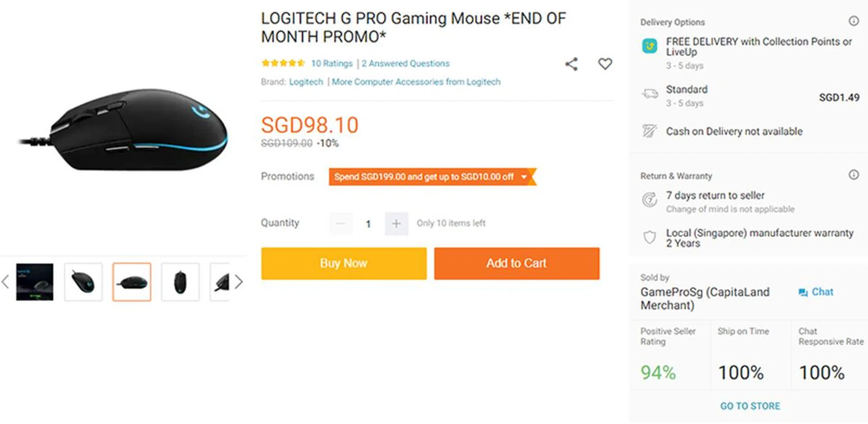Expand the Spend SGD199.00 promotion dropdown
Screen dimensions: 868x424
(524, 177)
